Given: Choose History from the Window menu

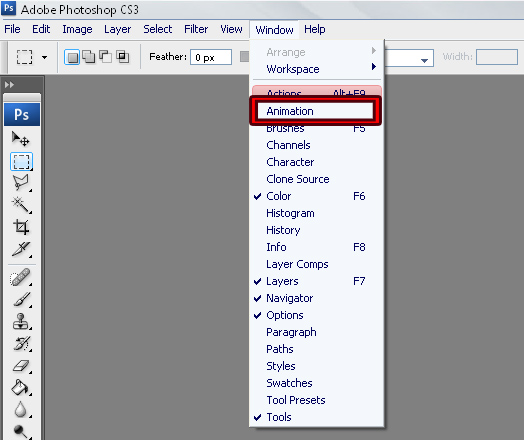Looking at the screenshot, I should point(317,230).
